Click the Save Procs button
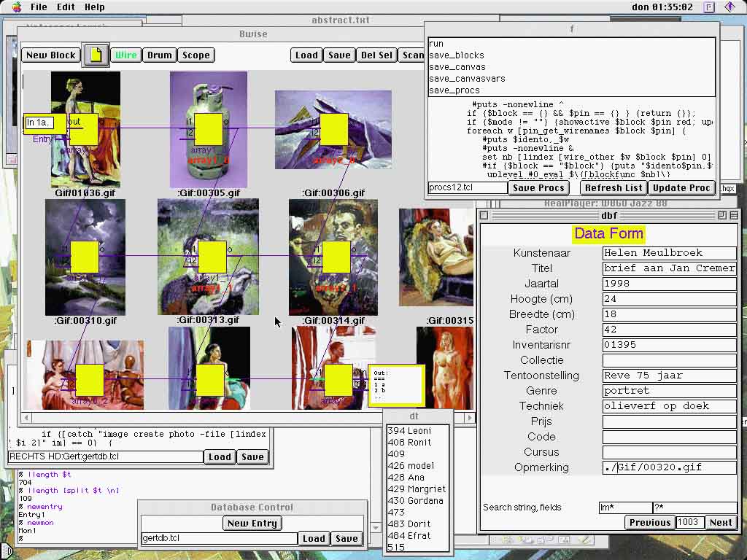This screenshot has width=747, height=560. pyautogui.click(x=538, y=188)
